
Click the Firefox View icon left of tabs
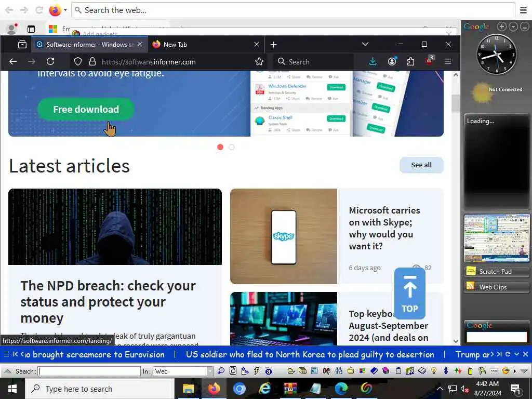click(22, 45)
